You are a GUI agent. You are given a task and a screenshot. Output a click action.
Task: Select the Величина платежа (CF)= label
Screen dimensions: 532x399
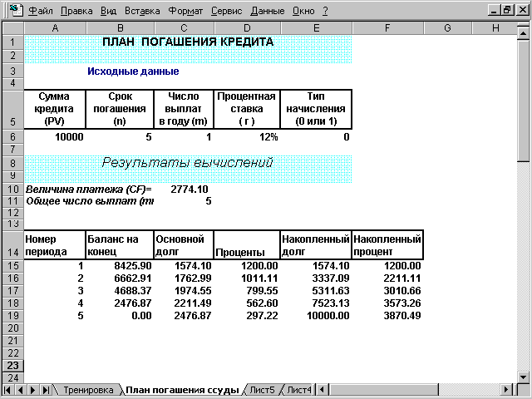tap(89, 190)
